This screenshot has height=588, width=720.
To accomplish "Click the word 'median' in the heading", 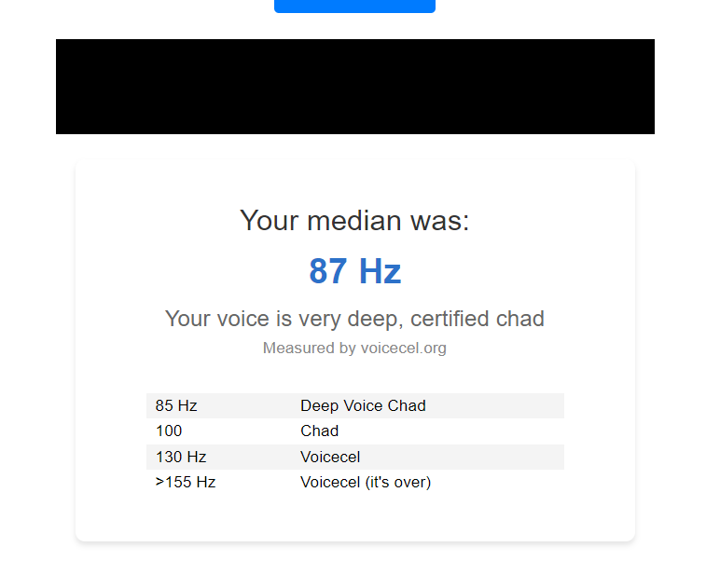I will (354, 221).
